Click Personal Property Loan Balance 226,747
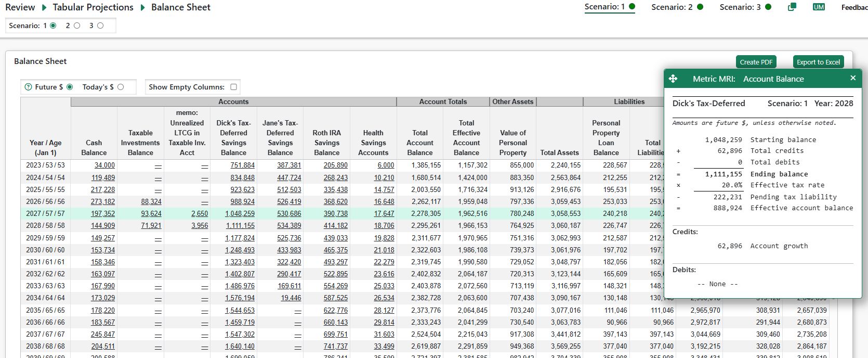The image size is (868, 358). [x=615, y=225]
